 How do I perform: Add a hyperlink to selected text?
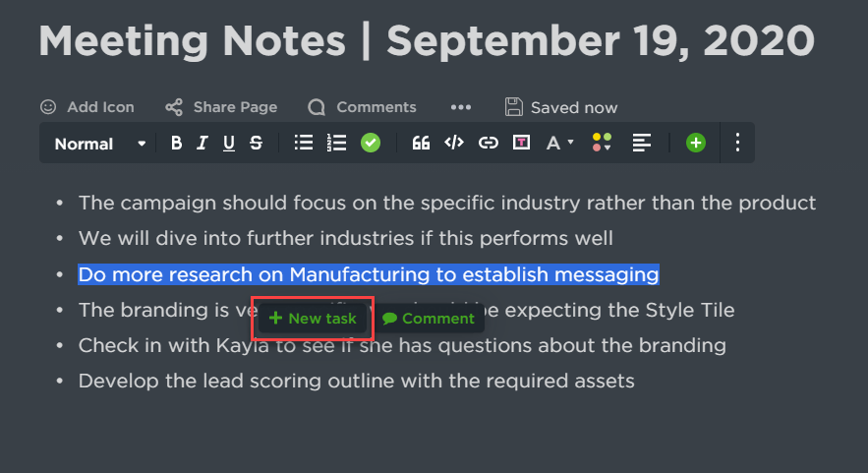pyautogui.click(x=488, y=144)
